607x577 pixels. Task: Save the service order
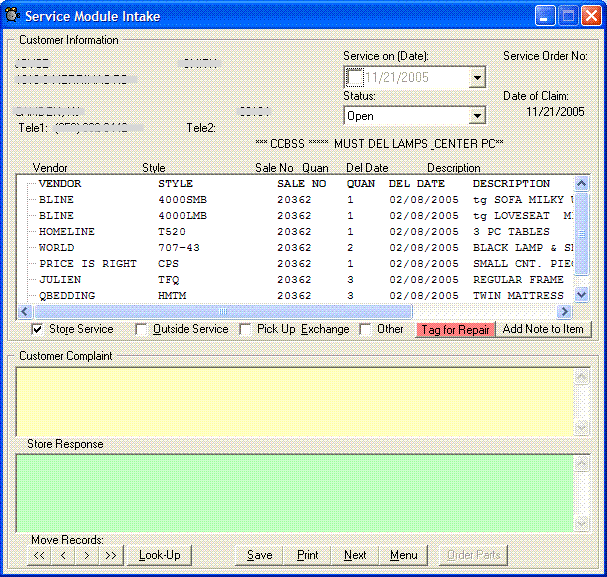(260, 555)
